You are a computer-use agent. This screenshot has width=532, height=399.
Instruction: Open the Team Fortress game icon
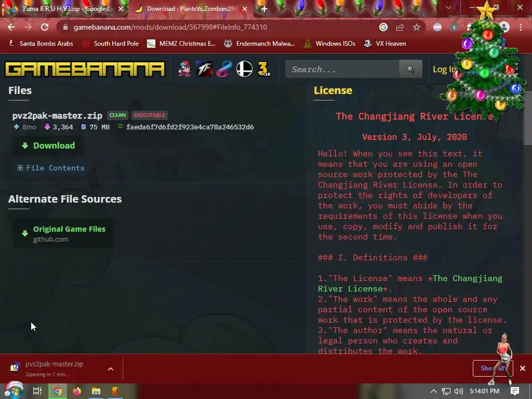tap(205, 69)
